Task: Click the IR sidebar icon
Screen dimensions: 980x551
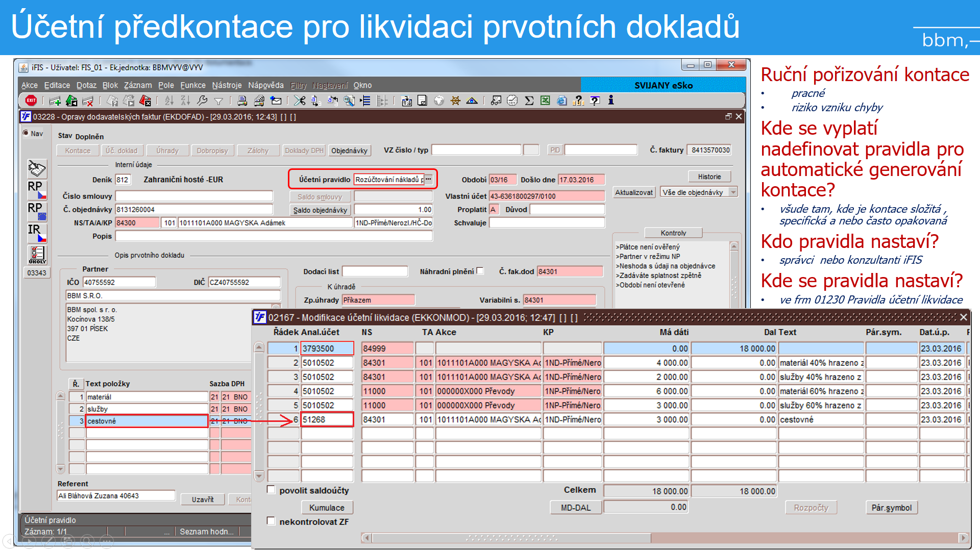Action: pyautogui.click(x=37, y=232)
